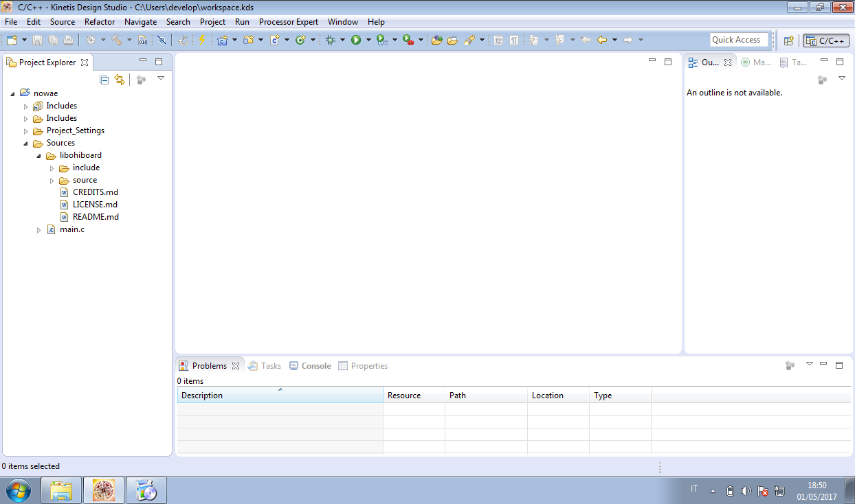Click the Open Perspective icon
This screenshot has width=855, height=504.
(x=789, y=41)
